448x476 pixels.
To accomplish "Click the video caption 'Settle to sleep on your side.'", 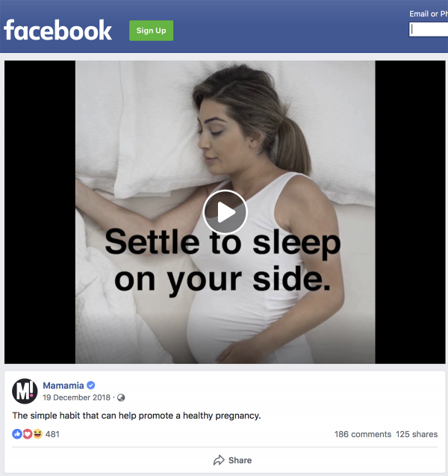I will click(x=223, y=261).
